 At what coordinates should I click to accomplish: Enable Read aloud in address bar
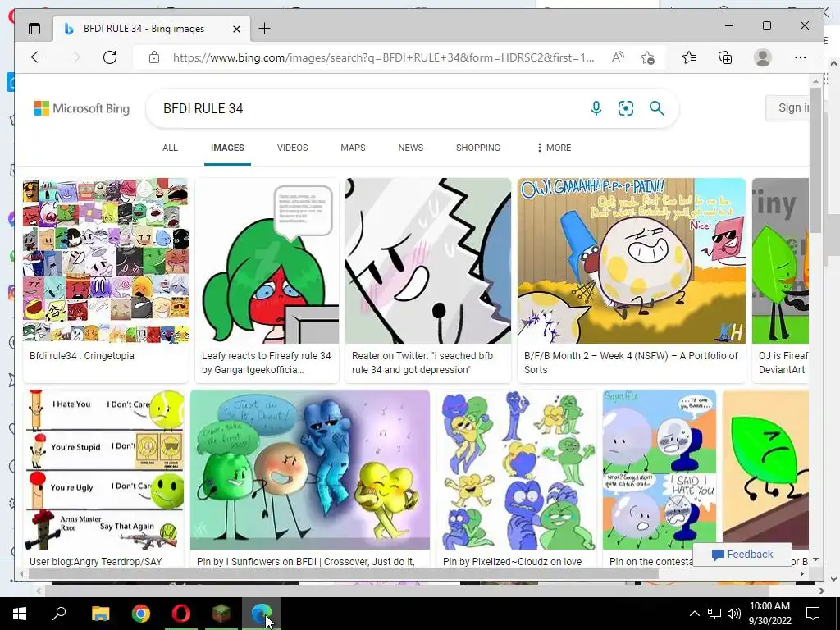618,57
